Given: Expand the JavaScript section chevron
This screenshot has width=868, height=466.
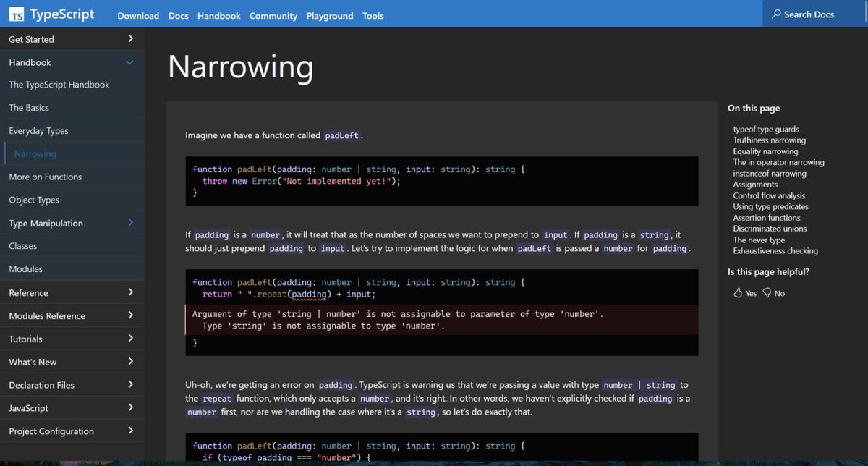Looking at the screenshot, I should 130,408.
